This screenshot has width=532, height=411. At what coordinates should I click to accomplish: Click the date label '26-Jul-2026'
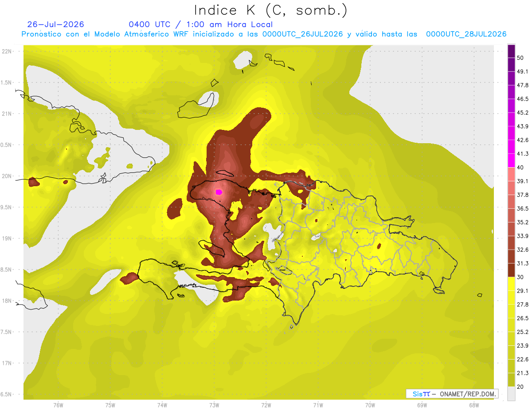(x=56, y=24)
